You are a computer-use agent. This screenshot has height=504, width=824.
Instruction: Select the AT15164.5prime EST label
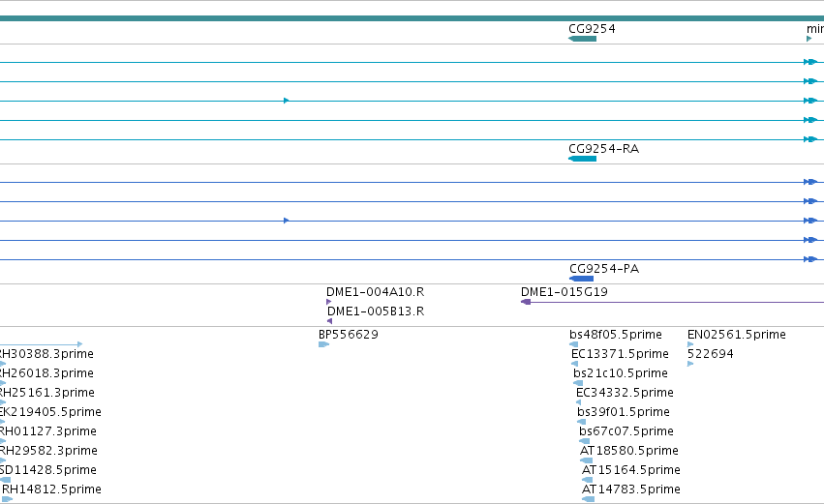tap(631, 470)
